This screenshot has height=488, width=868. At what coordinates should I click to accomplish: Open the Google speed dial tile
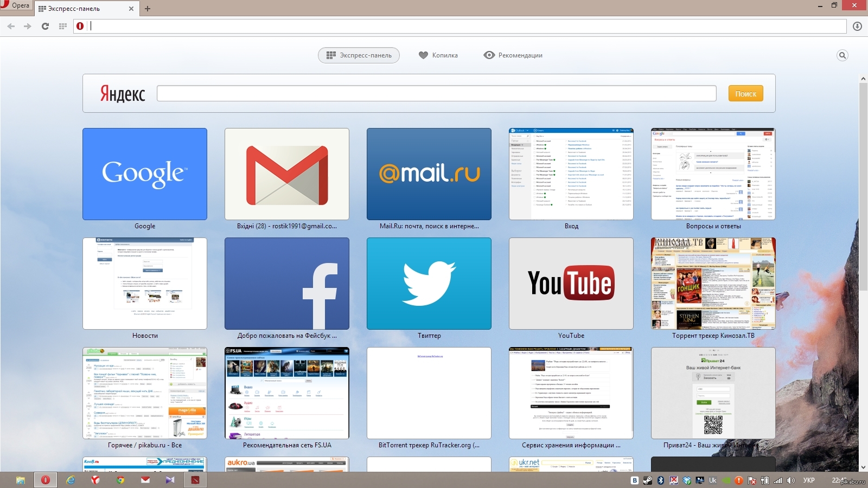145,174
